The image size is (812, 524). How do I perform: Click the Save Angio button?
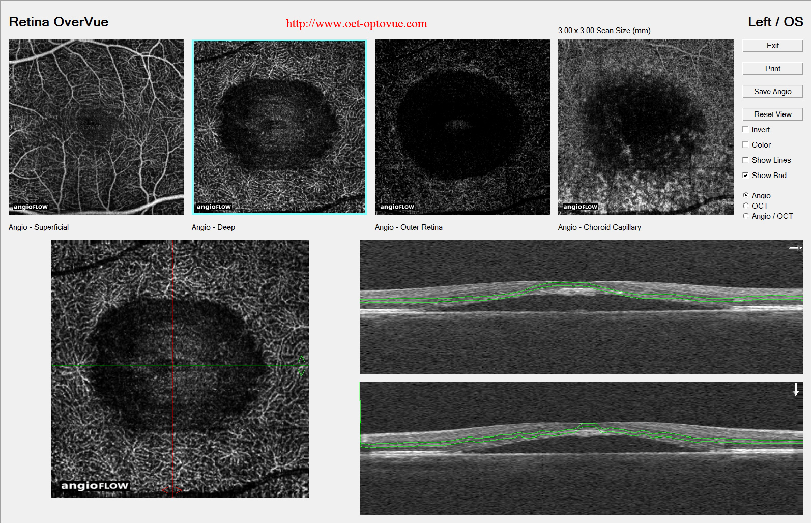pyautogui.click(x=772, y=92)
